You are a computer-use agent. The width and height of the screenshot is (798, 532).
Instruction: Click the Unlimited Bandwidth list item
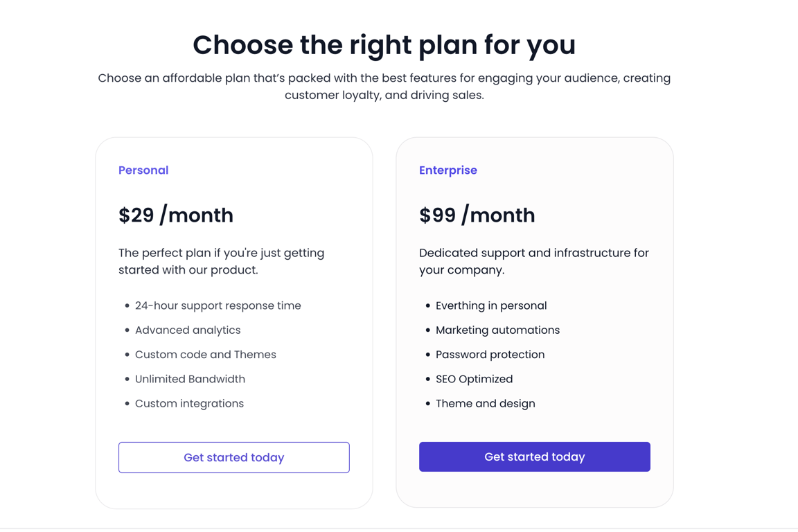[x=190, y=379]
